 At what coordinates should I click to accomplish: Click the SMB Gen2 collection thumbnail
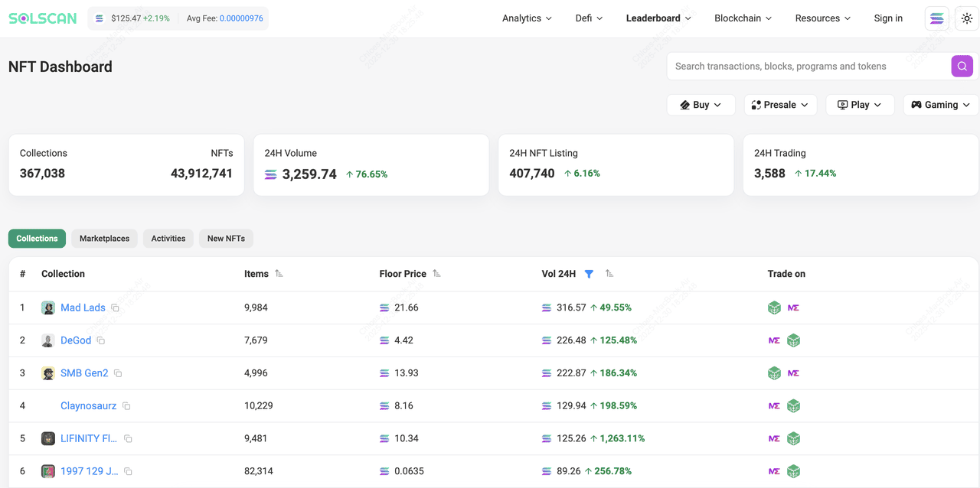pos(47,373)
